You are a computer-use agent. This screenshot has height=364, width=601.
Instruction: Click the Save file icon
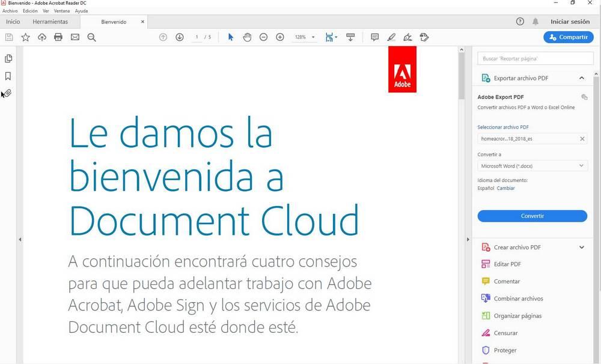pos(9,37)
